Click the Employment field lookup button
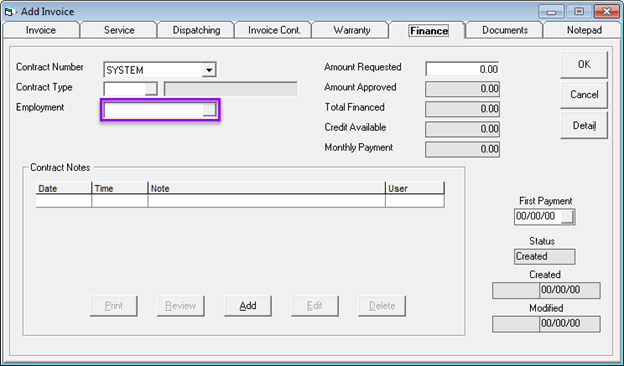Screen dimensions: 624x366 [x=209, y=110]
